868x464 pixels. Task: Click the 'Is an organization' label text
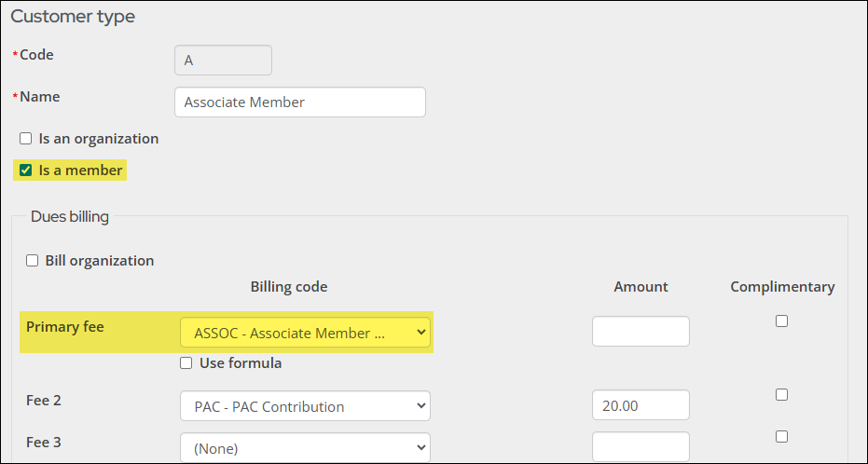pos(98,139)
